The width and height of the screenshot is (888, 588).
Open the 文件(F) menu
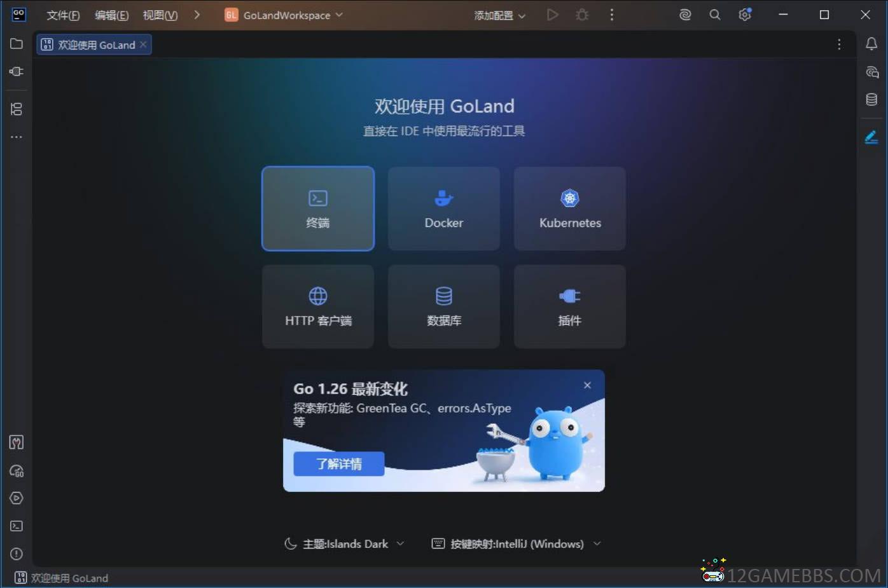coord(63,15)
